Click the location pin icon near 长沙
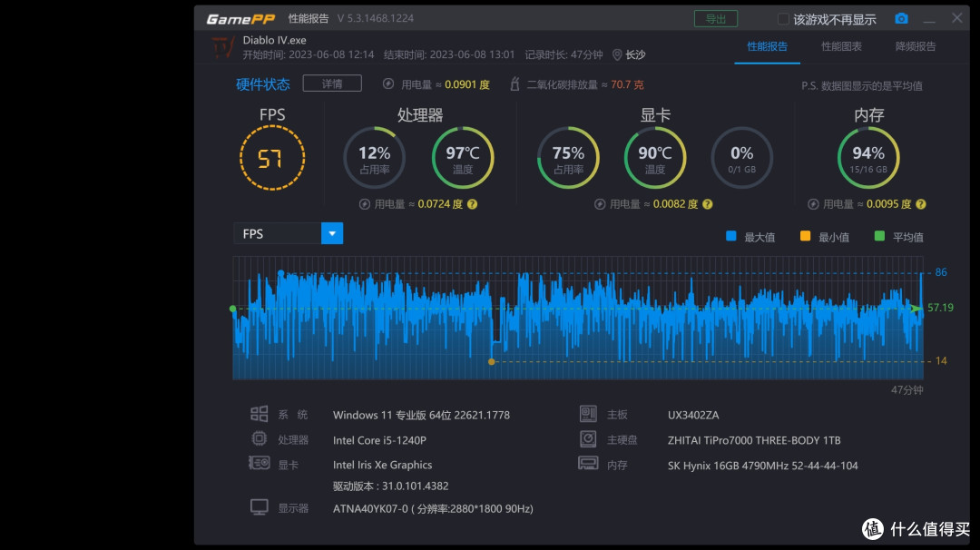This screenshot has height=550, width=980. click(x=617, y=54)
